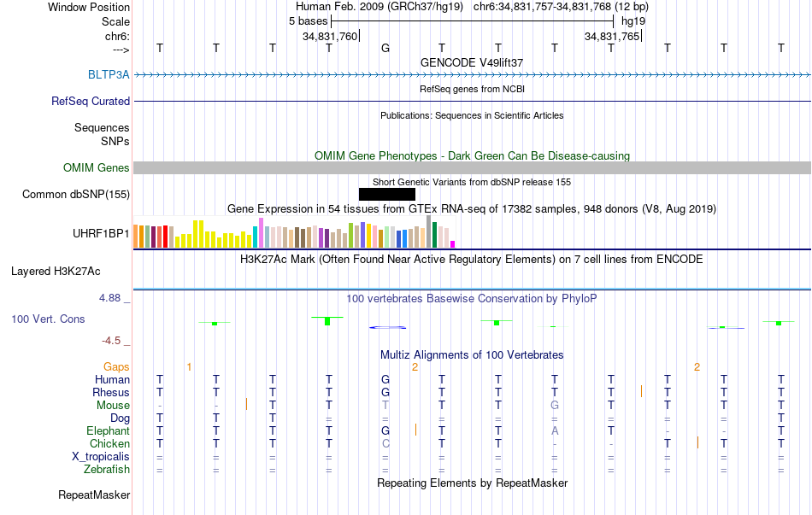The width and height of the screenshot is (812, 515).
Task: Click the orange insertion mark in the Mouse row
Action: click(246, 404)
